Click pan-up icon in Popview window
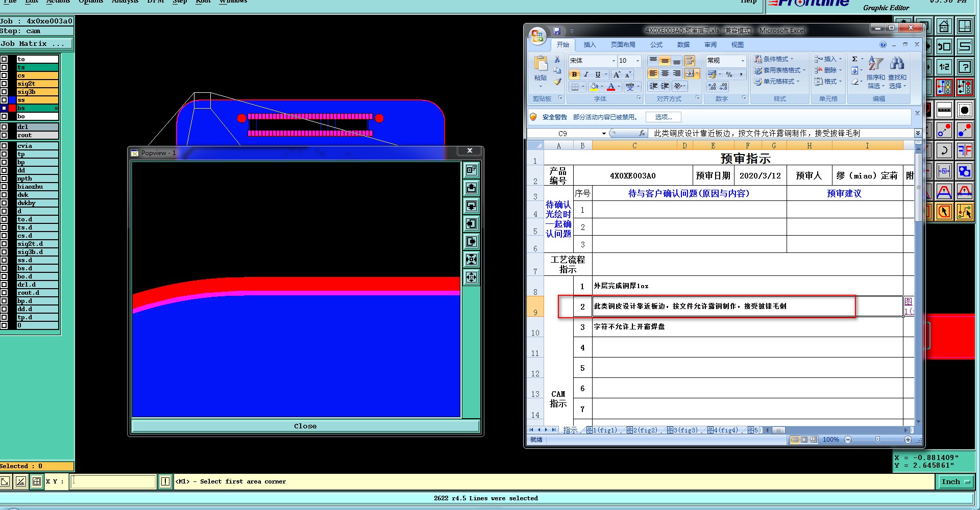 click(472, 188)
